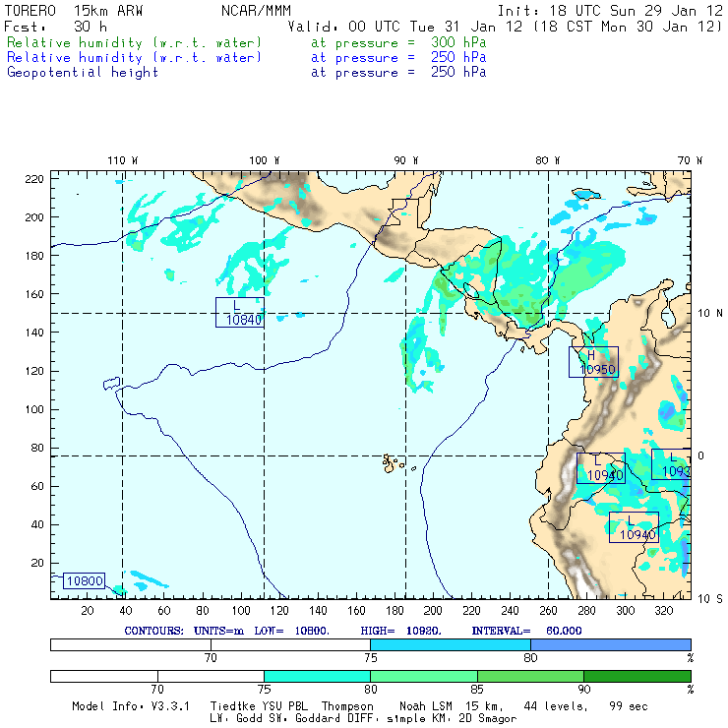
Task: Click the light blue 75-80% swatch in the upper colorbar
Action: point(451,644)
